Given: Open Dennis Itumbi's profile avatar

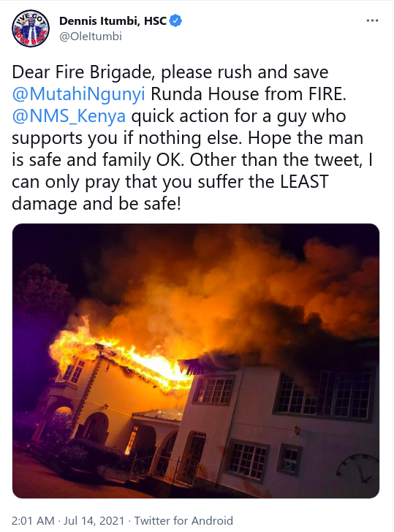Looking at the screenshot, I should pyautogui.click(x=31, y=28).
